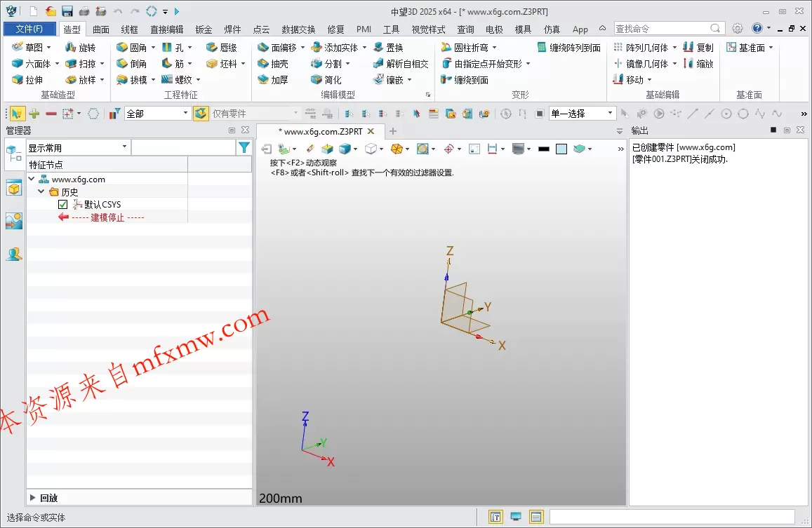Choose the 简化 simplify tool
812x528 pixels.
[x=326, y=80]
